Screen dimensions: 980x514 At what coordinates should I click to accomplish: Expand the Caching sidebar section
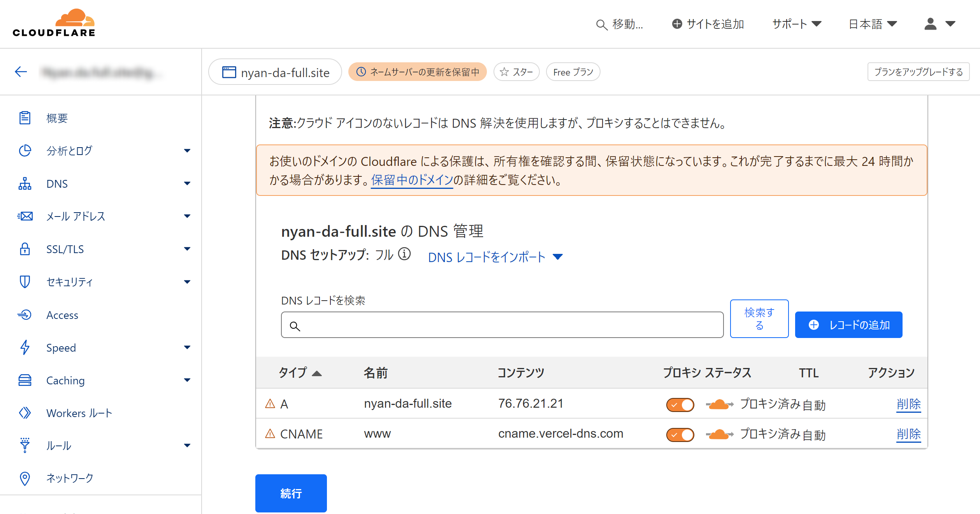click(x=187, y=380)
